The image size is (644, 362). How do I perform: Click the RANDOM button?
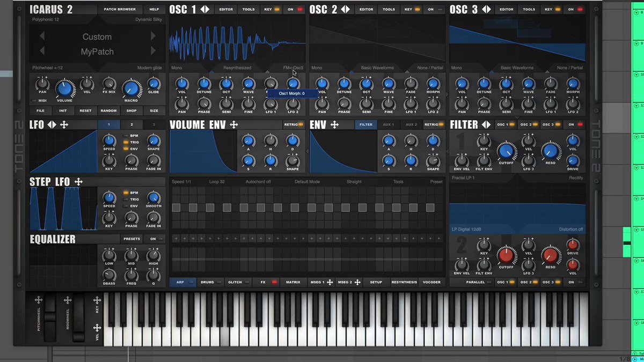[x=108, y=110]
